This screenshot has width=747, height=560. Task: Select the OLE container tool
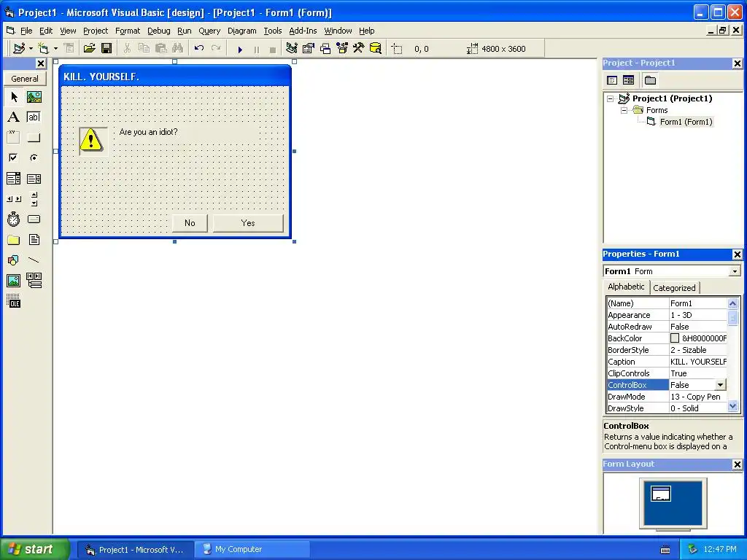[x=13, y=301]
